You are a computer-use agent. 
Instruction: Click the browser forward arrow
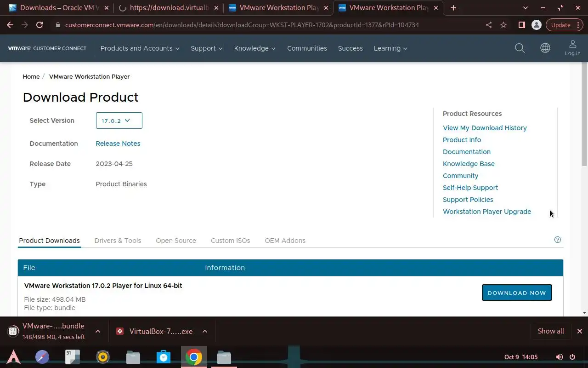(25, 25)
